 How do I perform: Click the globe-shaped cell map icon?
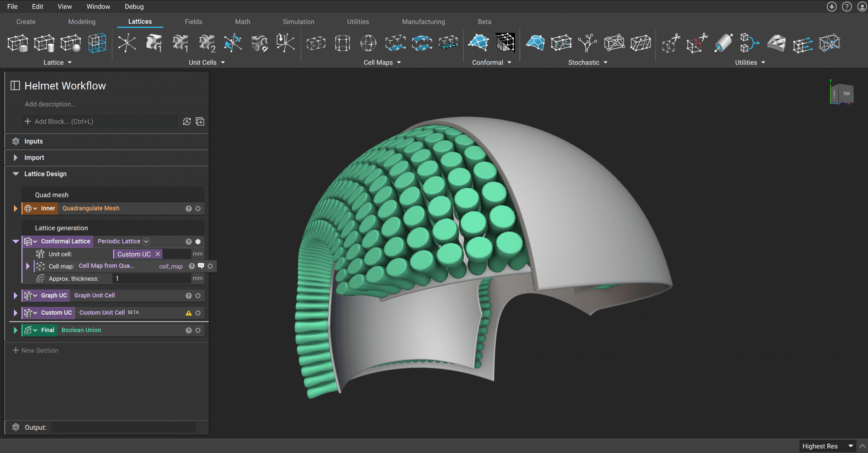368,43
